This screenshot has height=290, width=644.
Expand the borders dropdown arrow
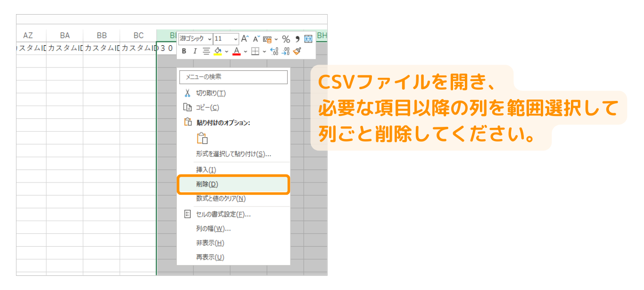point(264,51)
